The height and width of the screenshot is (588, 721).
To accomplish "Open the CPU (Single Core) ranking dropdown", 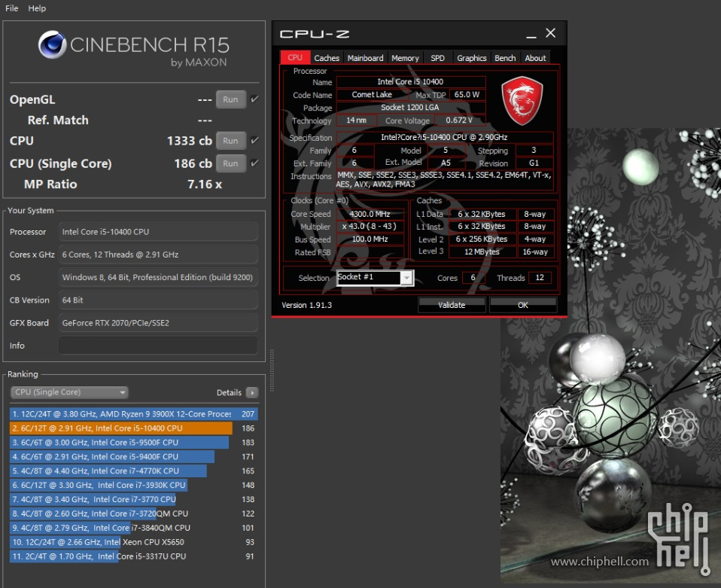I will click(68, 391).
